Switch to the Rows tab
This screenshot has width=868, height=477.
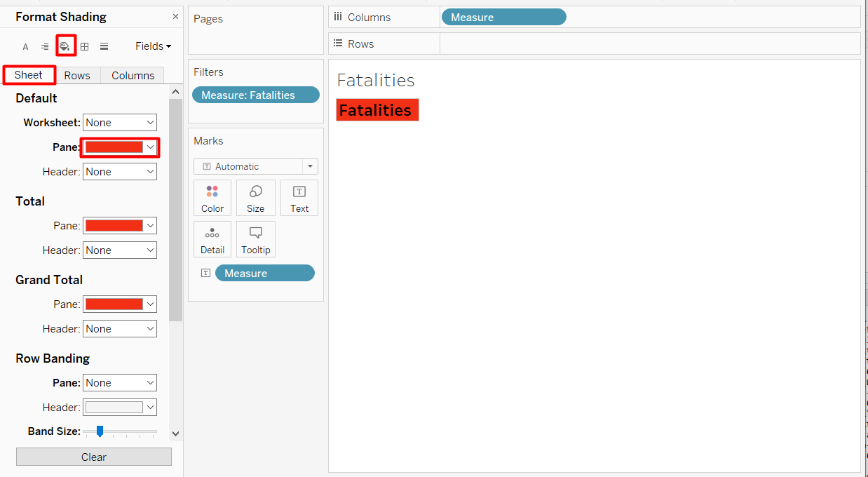coord(77,76)
